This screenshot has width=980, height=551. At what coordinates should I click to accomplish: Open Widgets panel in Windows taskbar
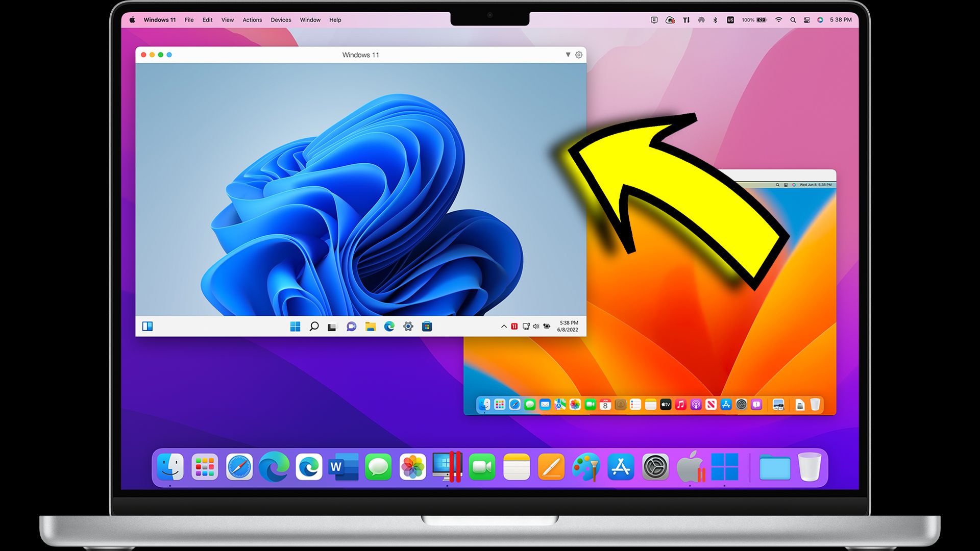click(x=148, y=327)
